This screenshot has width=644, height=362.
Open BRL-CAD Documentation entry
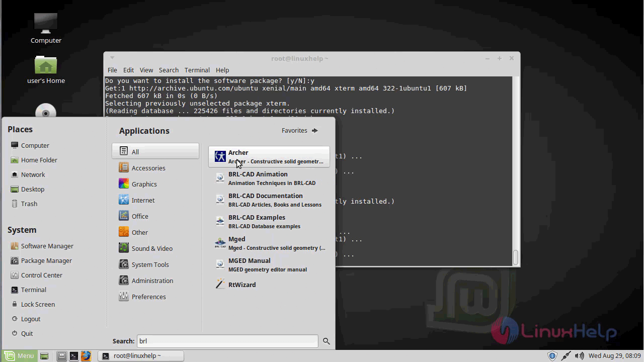269,200
